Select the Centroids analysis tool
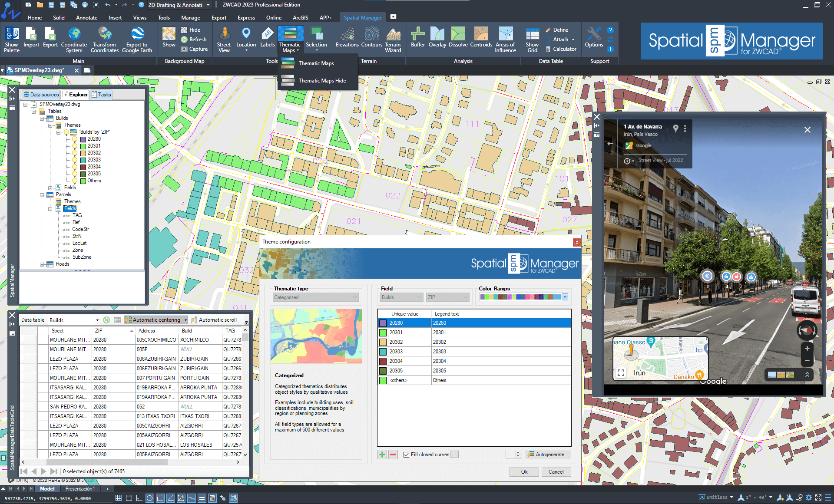 (481, 37)
